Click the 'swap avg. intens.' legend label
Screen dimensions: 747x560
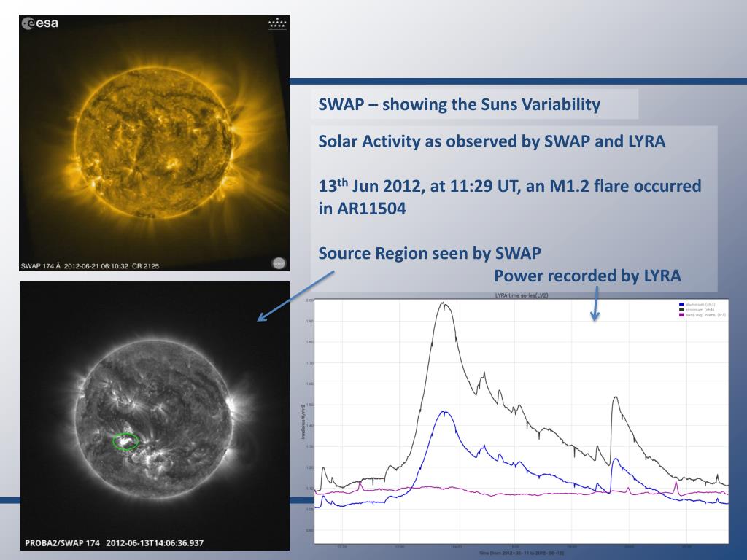(705, 315)
